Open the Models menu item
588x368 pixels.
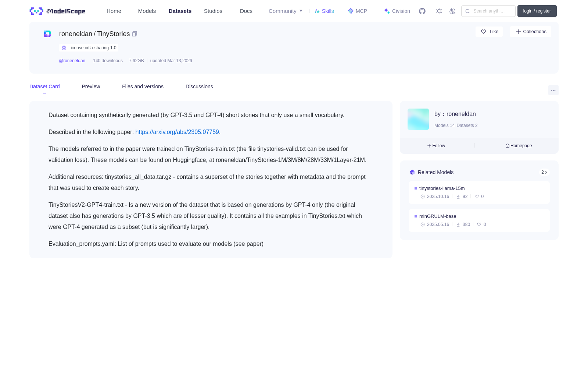click(x=147, y=11)
